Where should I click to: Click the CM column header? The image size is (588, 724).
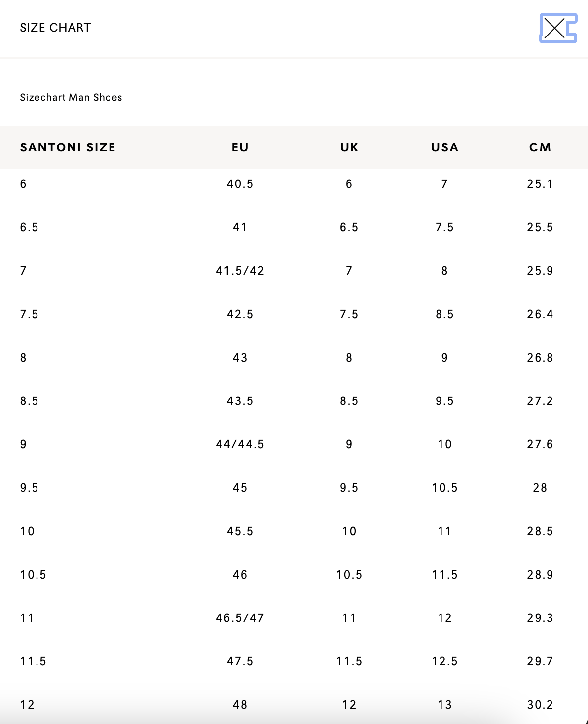[540, 147]
